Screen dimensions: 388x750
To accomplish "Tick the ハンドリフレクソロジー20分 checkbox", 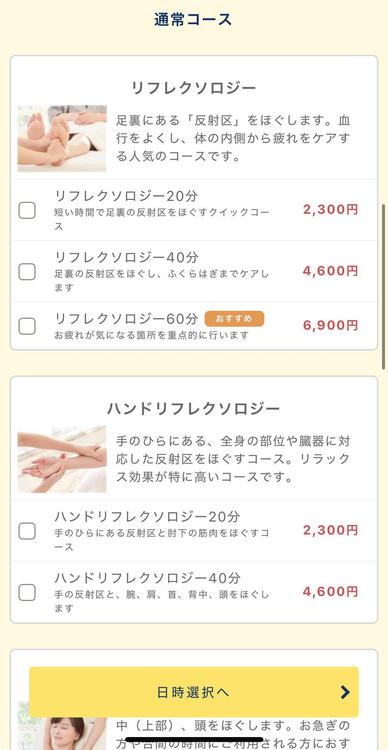I will [27, 530].
